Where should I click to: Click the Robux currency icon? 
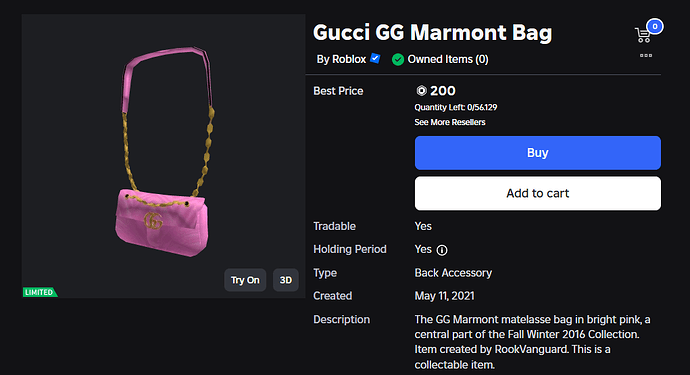click(x=421, y=91)
